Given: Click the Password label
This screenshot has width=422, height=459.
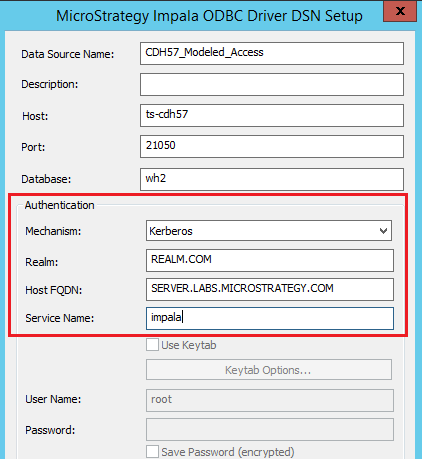Looking at the screenshot, I should [50, 430].
